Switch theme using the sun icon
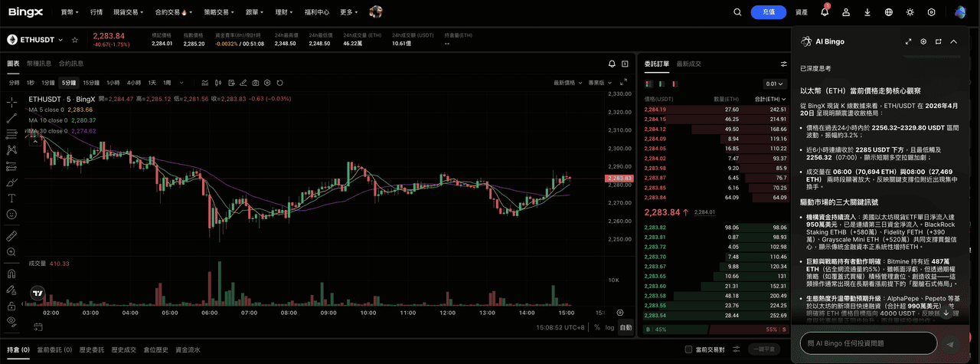This screenshot has height=364, width=980. click(x=910, y=12)
